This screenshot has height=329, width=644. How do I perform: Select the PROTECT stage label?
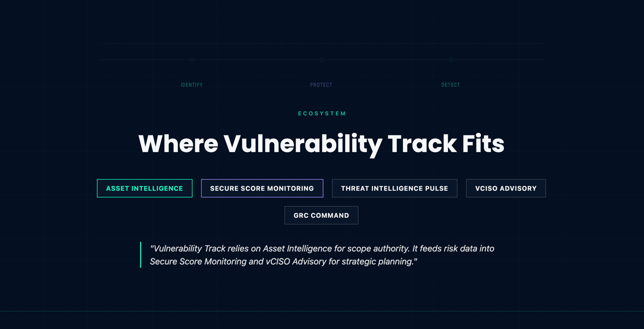click(321, 85)
